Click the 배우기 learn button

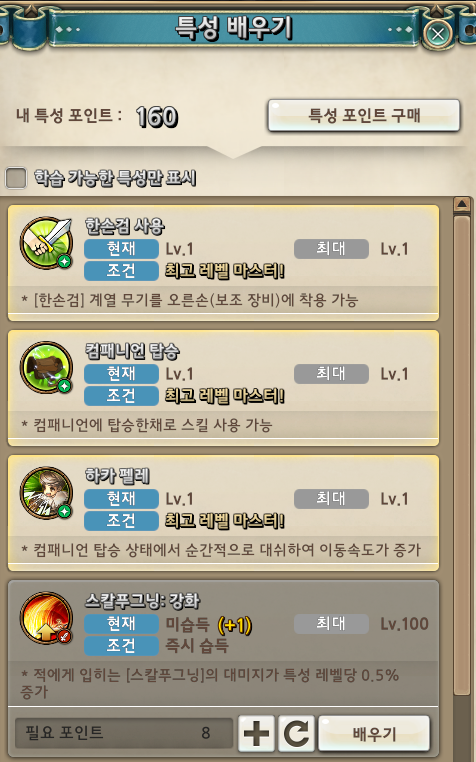pyautogui.click(x=374, y=733)
